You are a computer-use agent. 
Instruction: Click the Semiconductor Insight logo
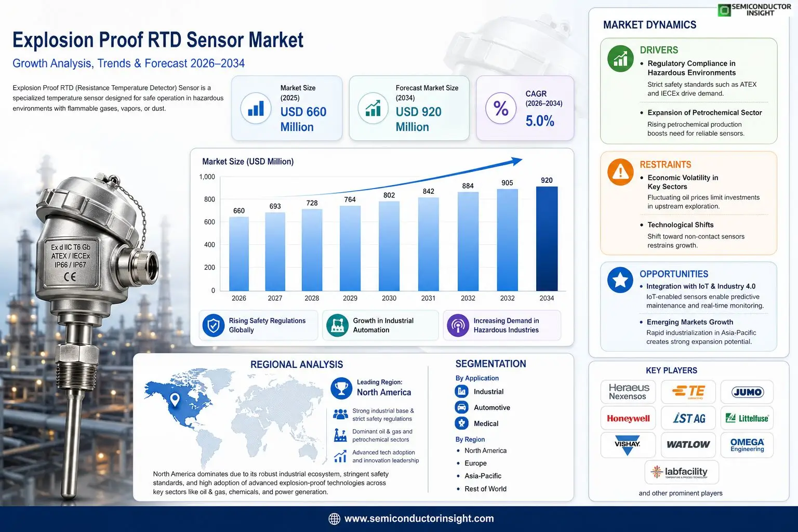click(x=754, y=9)
